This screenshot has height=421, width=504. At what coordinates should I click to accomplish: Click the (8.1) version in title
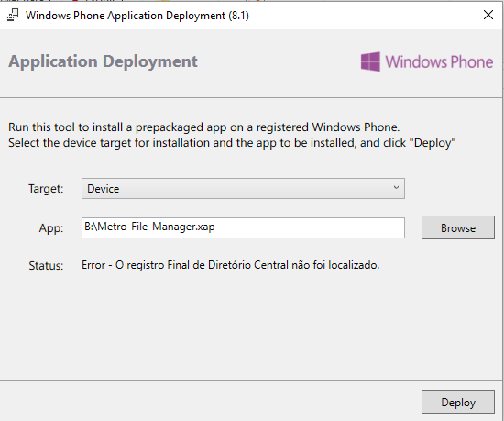[239, 16]
